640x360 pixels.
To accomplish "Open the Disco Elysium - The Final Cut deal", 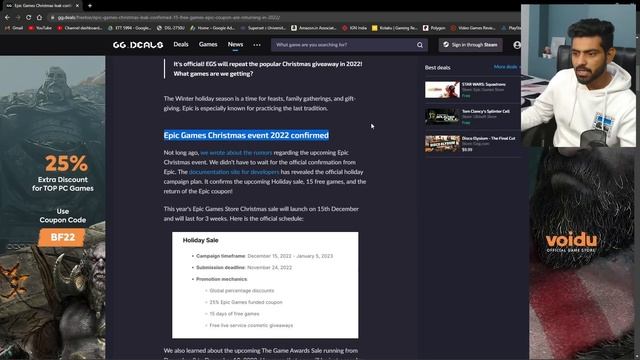I will [x=489, y=138].
